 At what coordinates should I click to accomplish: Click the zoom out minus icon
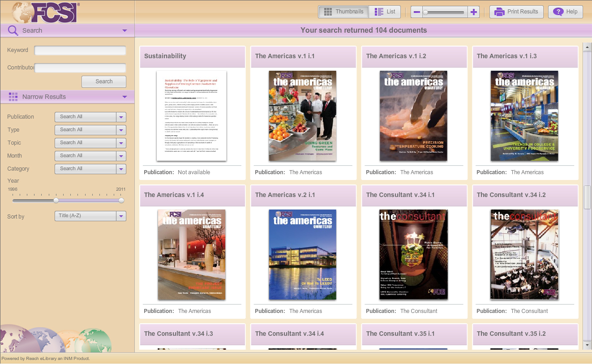coord(417,12)
